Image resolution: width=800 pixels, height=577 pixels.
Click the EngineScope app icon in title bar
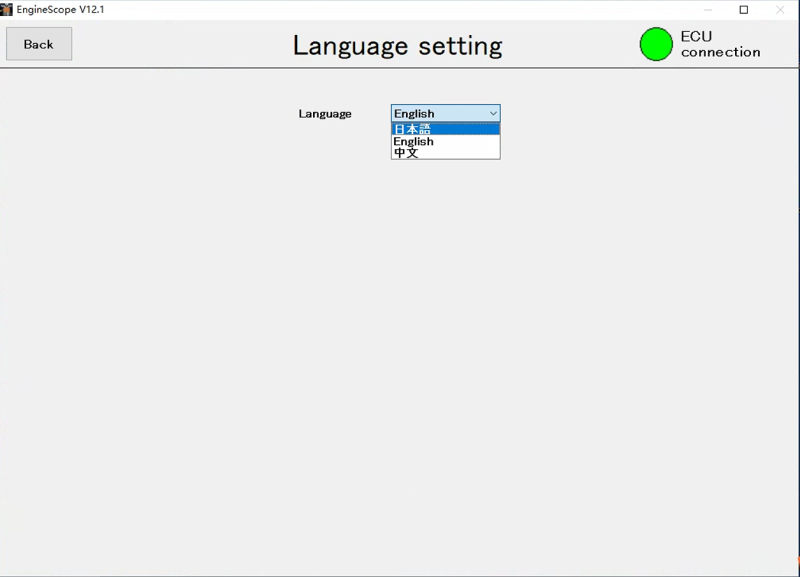coord(7,9)
